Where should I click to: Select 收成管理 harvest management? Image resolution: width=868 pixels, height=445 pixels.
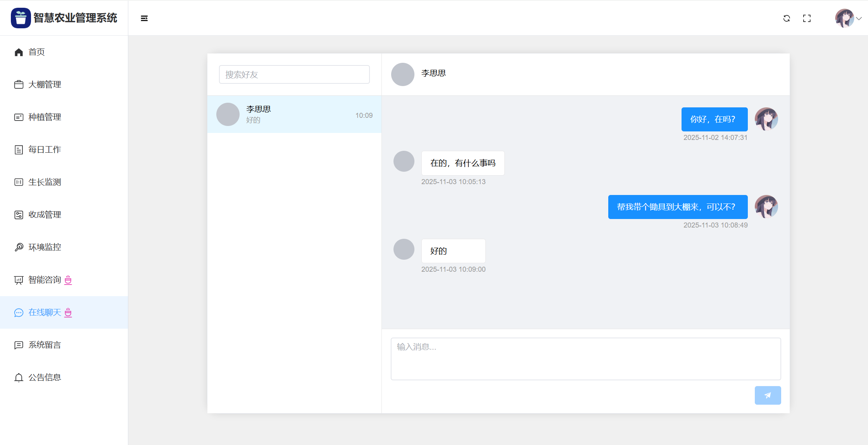(x=45, y=215)
